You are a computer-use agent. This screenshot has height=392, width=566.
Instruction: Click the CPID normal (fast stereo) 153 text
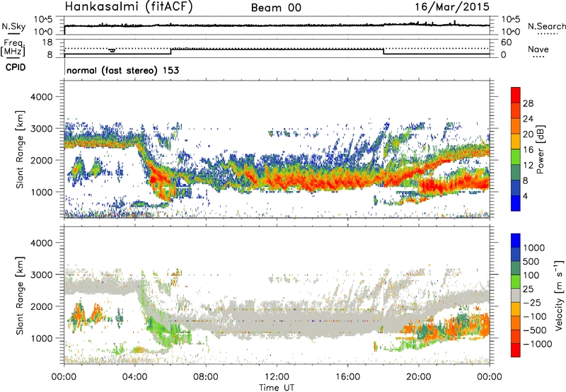tap(122, 70)
